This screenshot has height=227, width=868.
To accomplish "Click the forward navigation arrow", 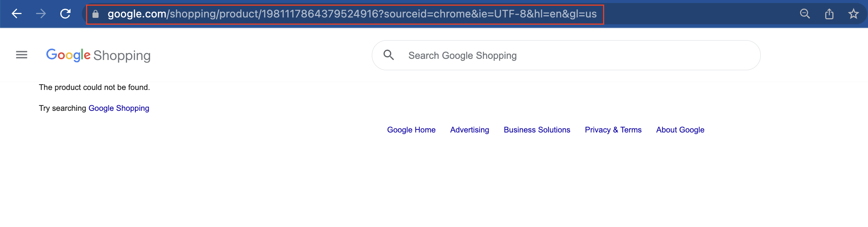I will [x=40, y=14].
